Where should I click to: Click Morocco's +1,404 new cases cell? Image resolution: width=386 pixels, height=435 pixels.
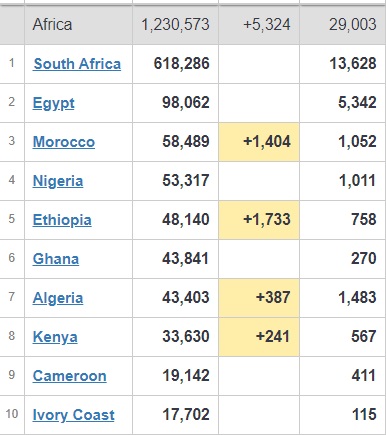(259, 142)
